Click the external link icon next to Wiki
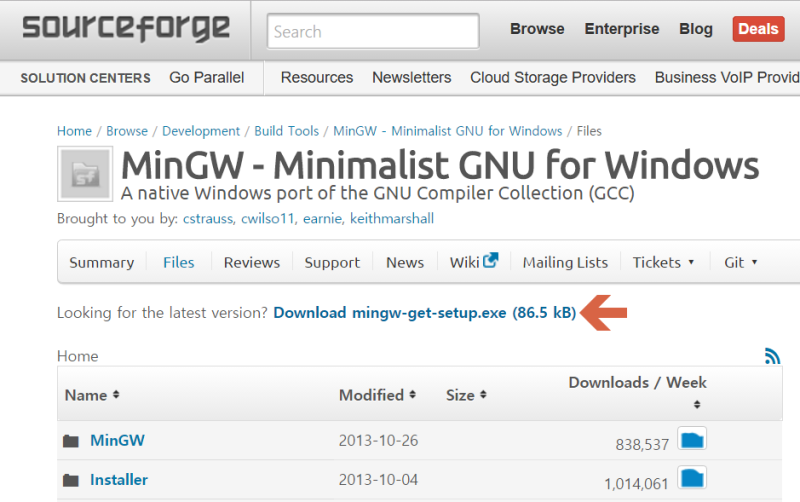This screenshot has height=502, width=800. pos(490,260)
